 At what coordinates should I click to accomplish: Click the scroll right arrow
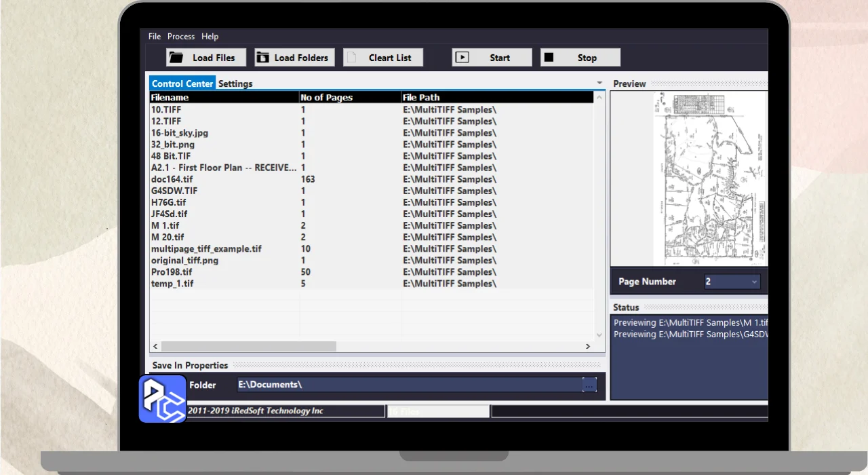pyautogui.click(x=588, y=346)
